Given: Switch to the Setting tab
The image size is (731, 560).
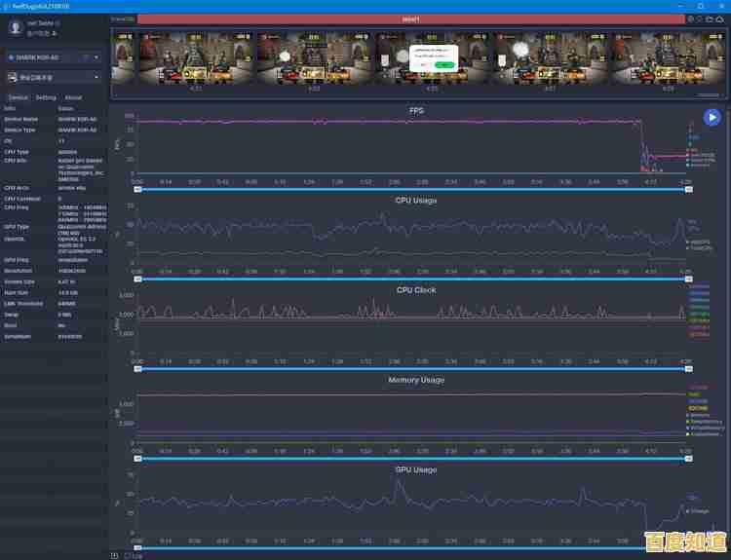Looking at the screenshot, I should (46, 97).
